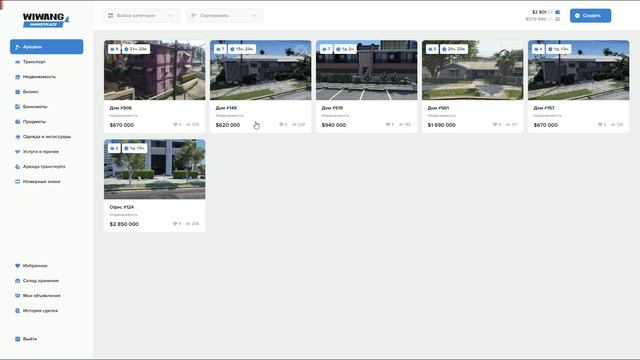
Task: Click the timer badge on Дом #906 image
Action: click(136, 49)
